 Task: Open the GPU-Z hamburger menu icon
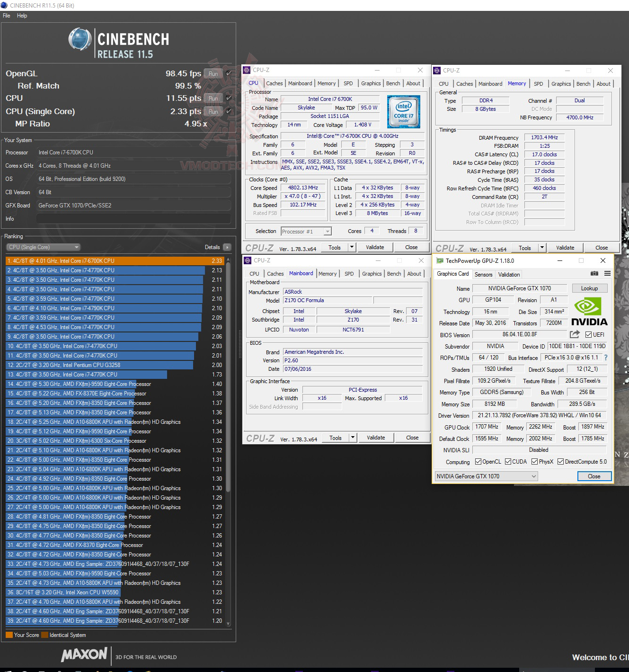(x=607, y=273)
